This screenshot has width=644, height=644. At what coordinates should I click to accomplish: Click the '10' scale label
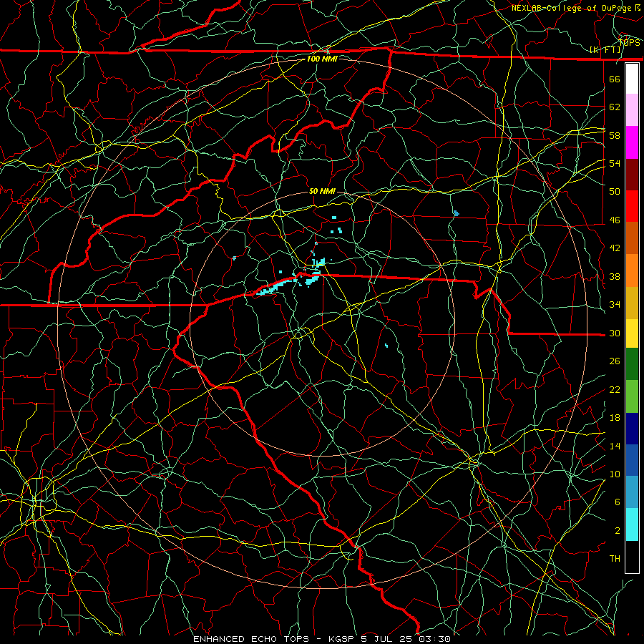click(x=615, y=474)
